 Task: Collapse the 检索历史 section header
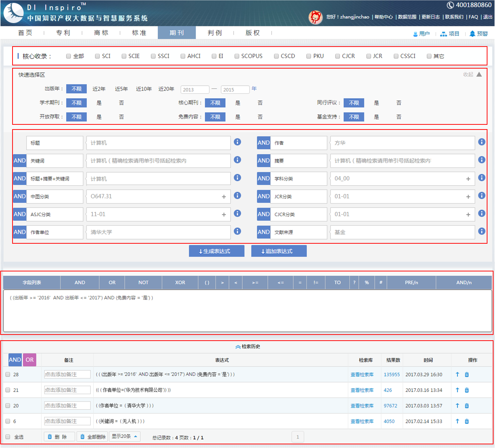coord(248,346)
